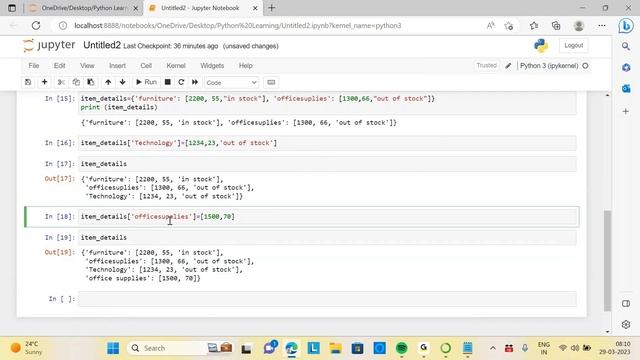
Task: Restart the kernel icon
Action: click(x=181, y=82)
